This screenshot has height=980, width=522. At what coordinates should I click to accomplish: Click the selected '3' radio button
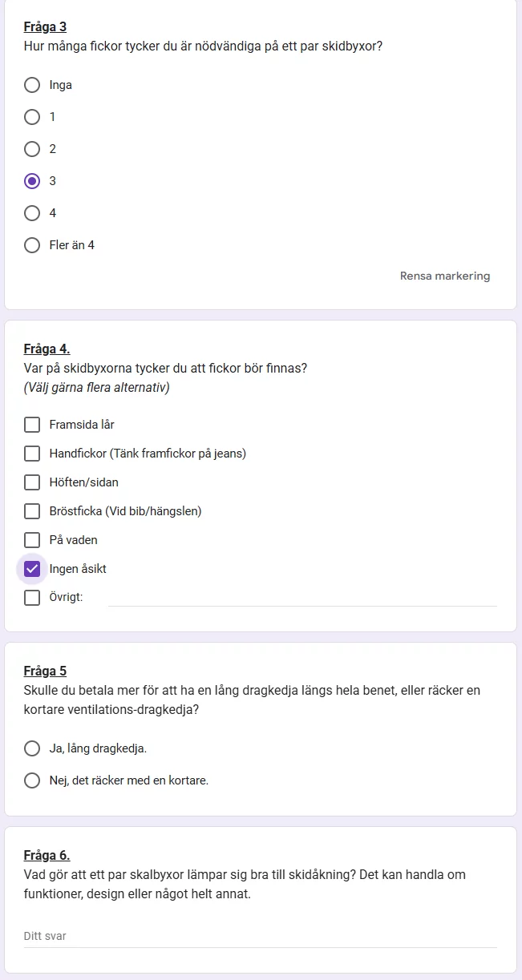(x=32, y=181)
